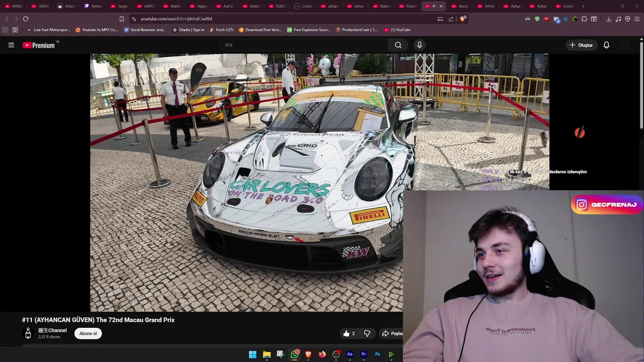
Task: Go back with browser back arrow
Action: click(x=7, y=19)
